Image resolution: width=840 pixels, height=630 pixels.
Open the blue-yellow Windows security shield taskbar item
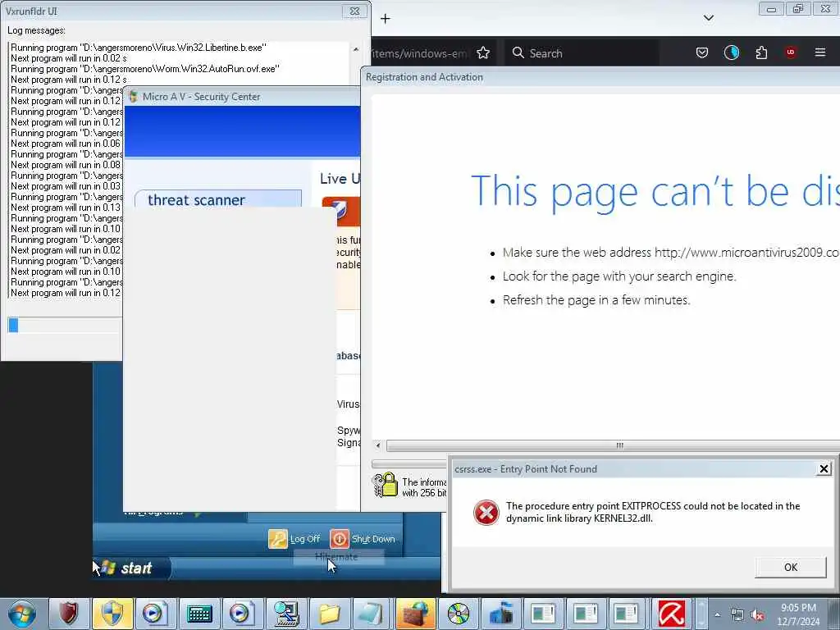pyautogui.click(x=112, y=614)
